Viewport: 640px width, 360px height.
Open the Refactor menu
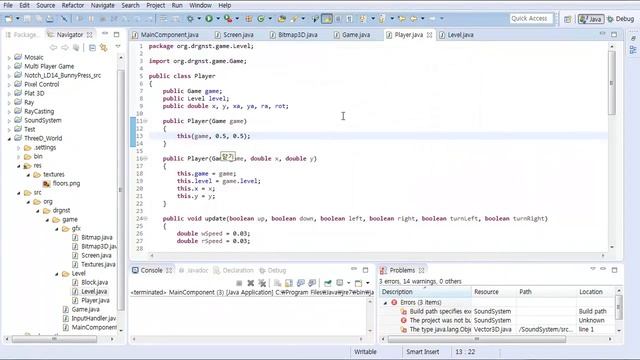73,5
